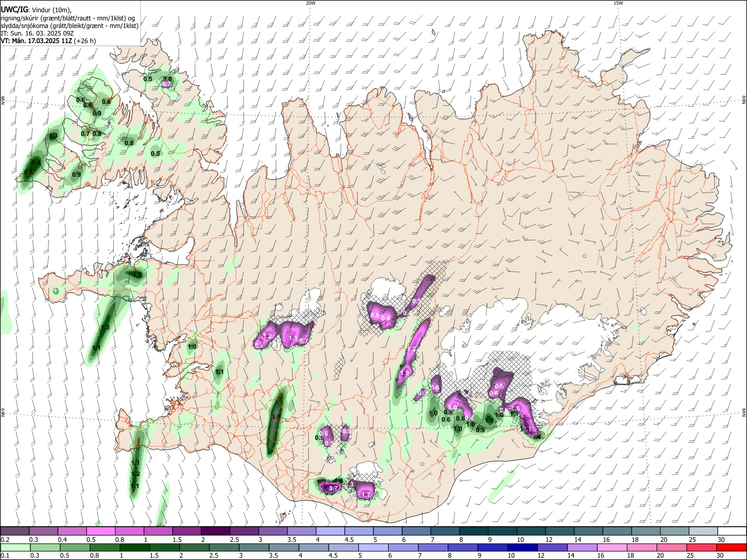Select the 'IT: Sun. 16. 03. 2025 09Z' line
The image size is (747, 560).
tap(37, 33)
